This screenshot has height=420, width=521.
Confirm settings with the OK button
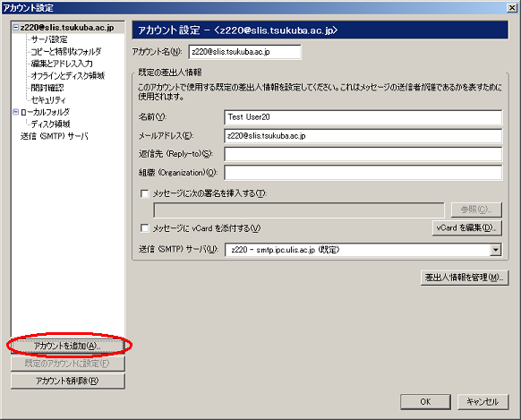425,402
